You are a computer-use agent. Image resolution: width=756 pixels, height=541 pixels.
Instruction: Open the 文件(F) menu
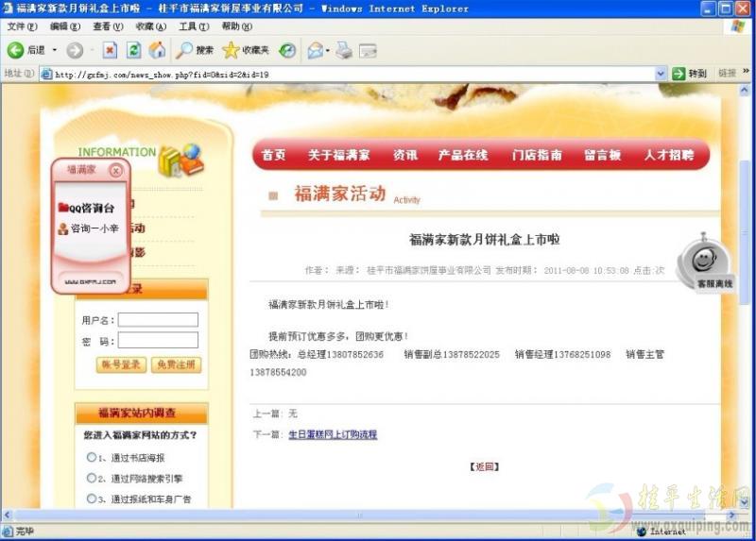[22, 26]
